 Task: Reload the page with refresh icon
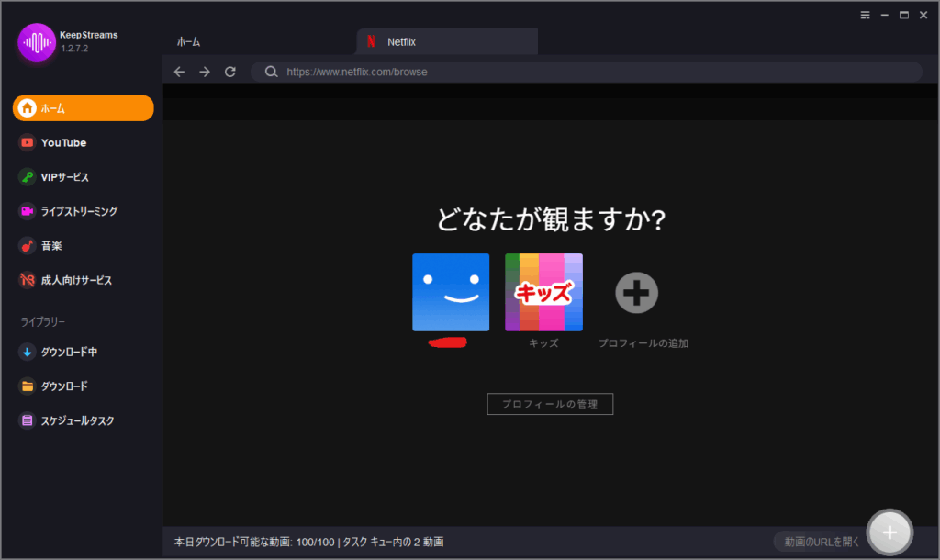pyautogui.click(x=230, y=72)
